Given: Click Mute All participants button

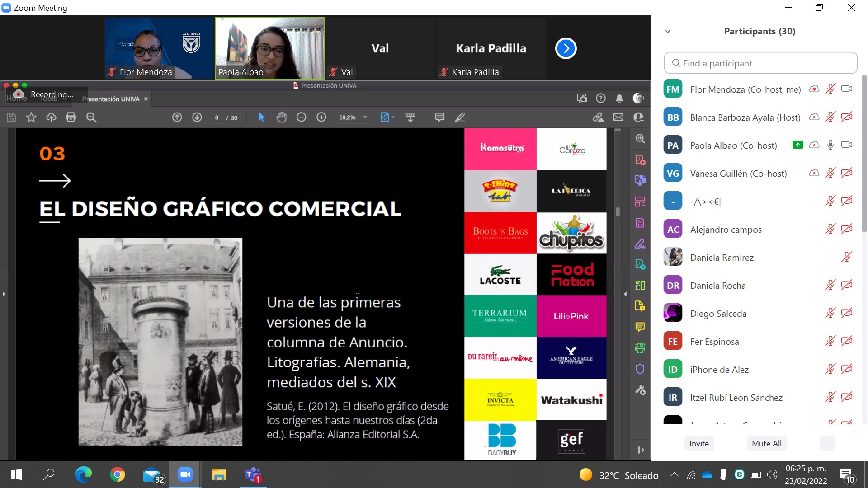Looking at the screenshot, I should point(767,444).
